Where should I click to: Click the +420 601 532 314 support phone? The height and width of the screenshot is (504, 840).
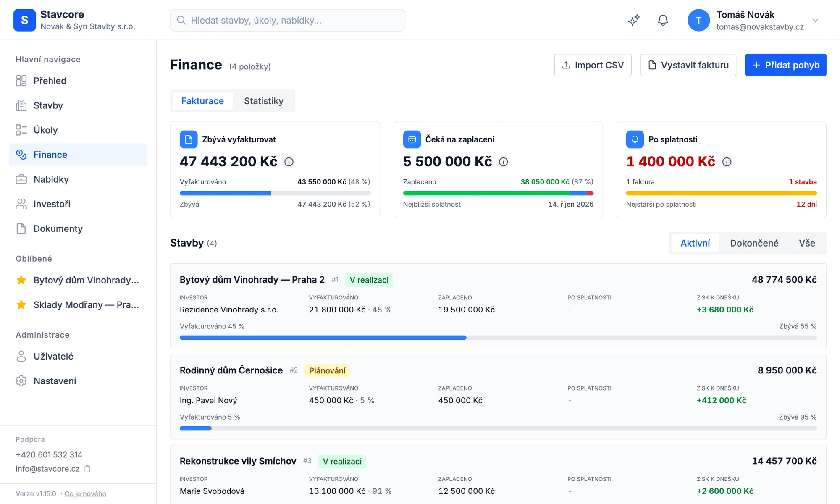pos(49,454)
